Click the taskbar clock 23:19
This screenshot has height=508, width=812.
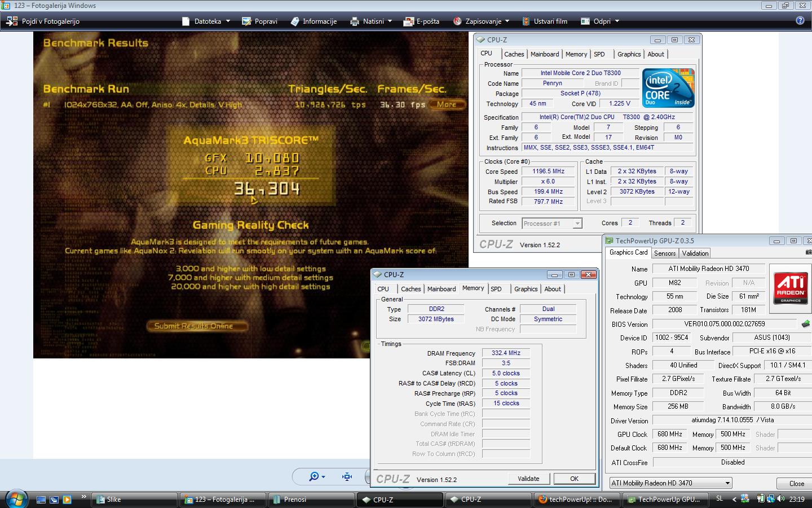(x=797, y=499)
